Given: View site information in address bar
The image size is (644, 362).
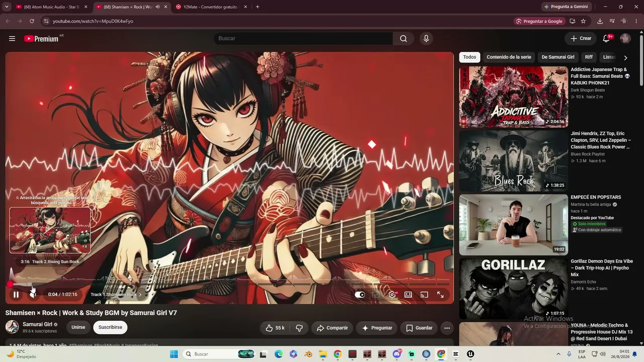Looking at the screenshot, I should (x=46, y=21).
